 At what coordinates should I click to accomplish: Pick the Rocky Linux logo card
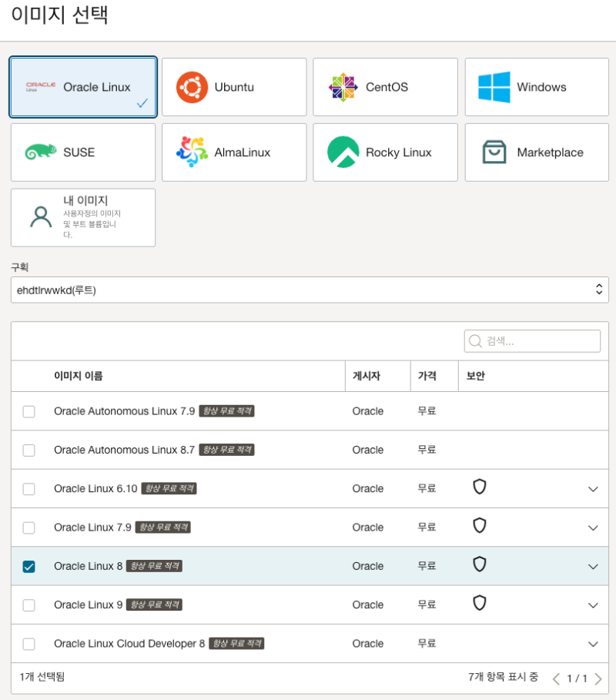385,152
